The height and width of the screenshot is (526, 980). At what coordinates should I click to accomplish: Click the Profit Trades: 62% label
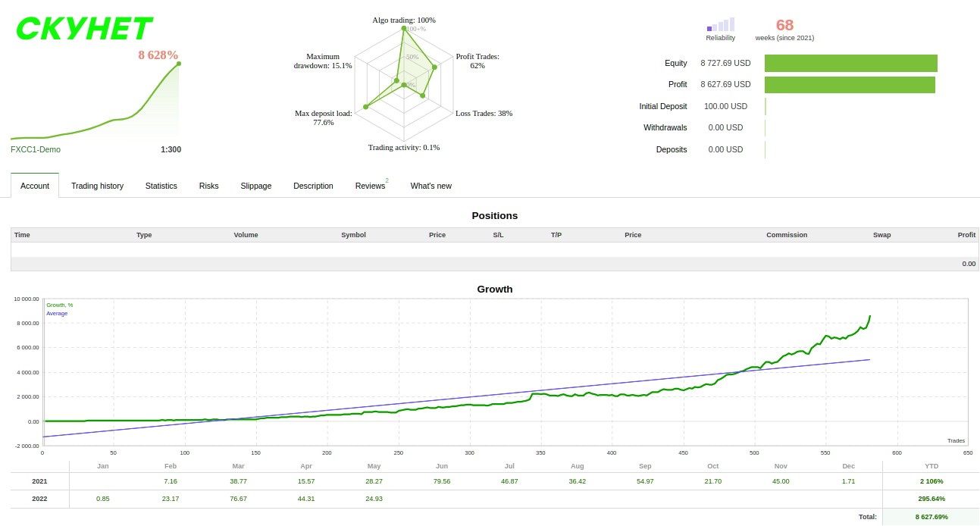point(477,61)
